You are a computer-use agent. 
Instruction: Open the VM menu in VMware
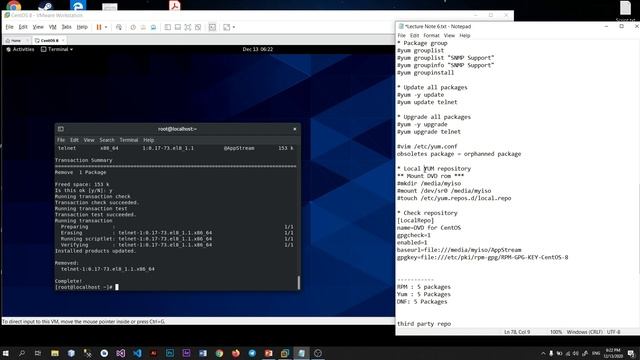tap(53, 27)
